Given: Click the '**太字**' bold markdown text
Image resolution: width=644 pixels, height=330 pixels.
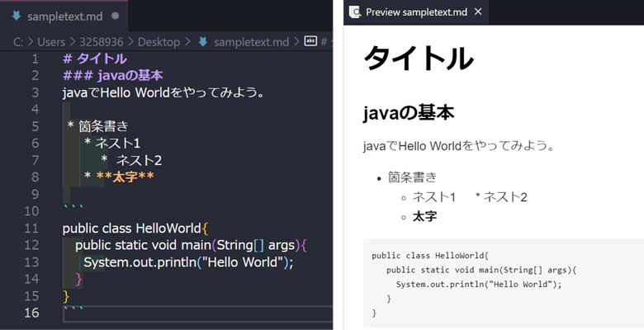Looking at the screenshot, I should tap(125, 177).
